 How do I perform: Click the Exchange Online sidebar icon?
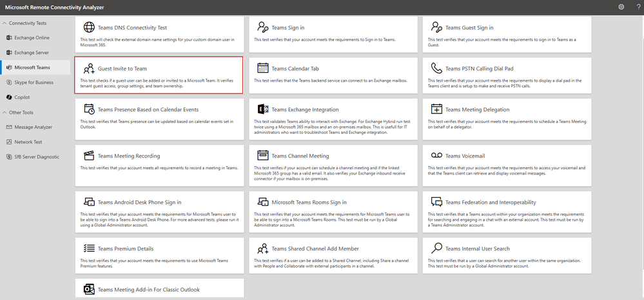[9, 38]
